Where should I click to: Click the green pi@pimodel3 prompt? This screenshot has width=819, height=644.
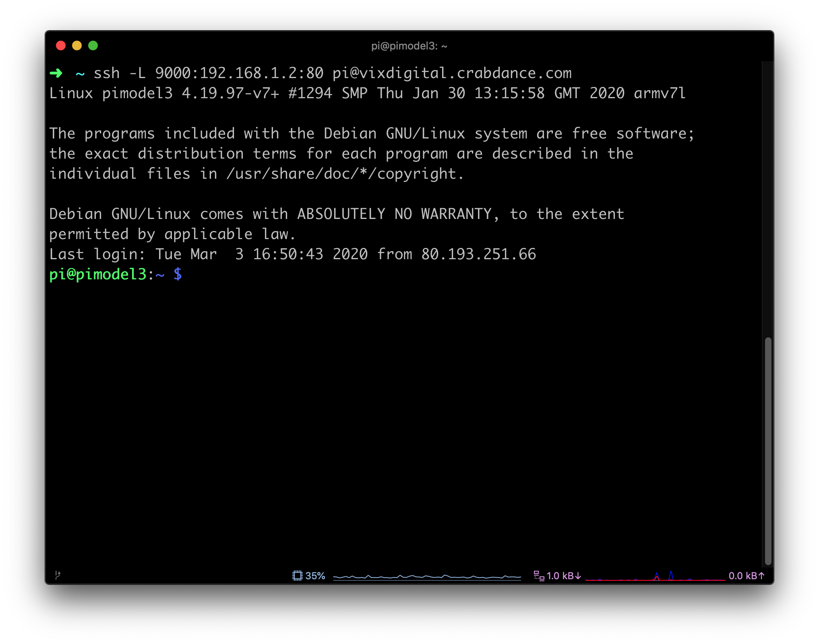98,274
